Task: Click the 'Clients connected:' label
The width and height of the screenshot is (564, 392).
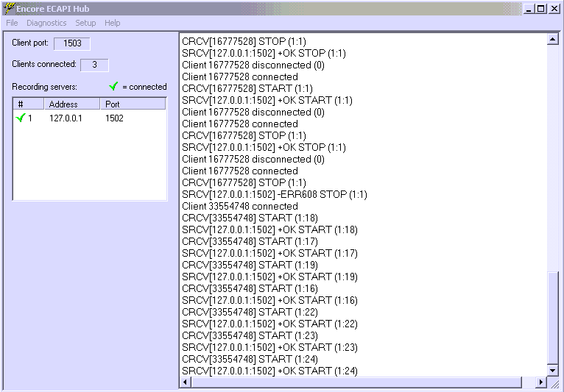Action: pos(44,64)
